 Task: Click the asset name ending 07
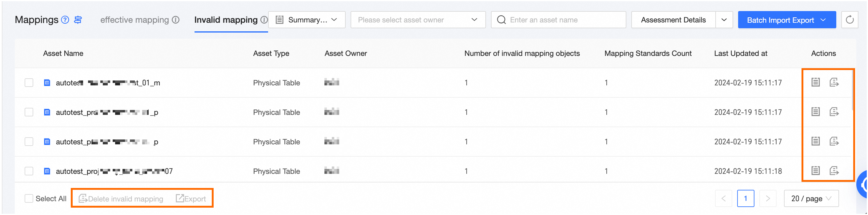[x=114, y=171]
